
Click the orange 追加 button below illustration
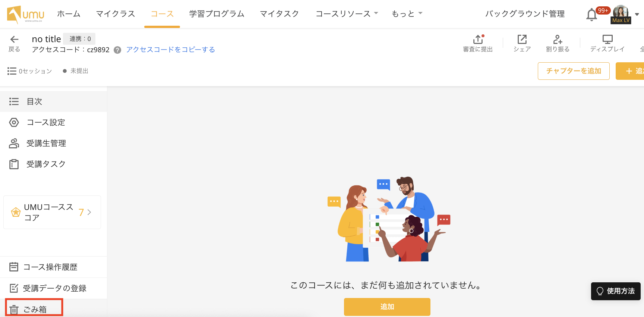click(387, 307)
